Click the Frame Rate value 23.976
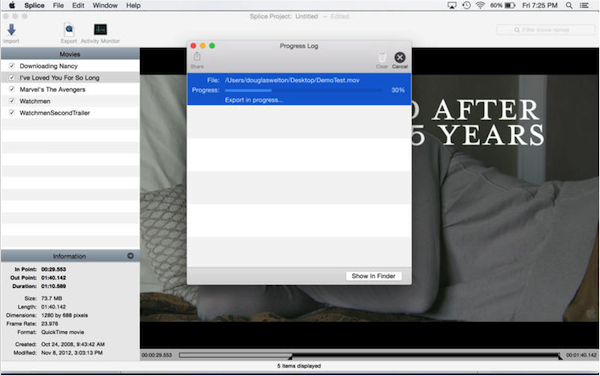600x376 pixels. pyautogui.click(x=50, y=324)
